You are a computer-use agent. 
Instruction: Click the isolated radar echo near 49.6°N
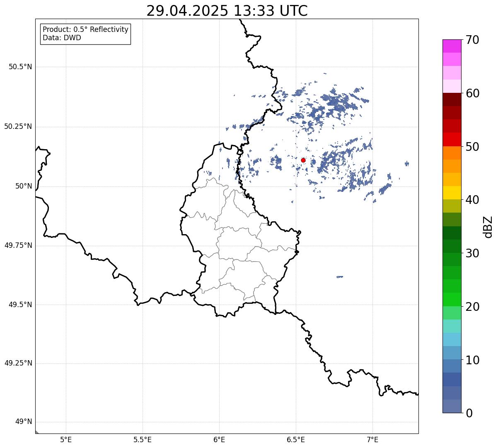click(340, 277)
